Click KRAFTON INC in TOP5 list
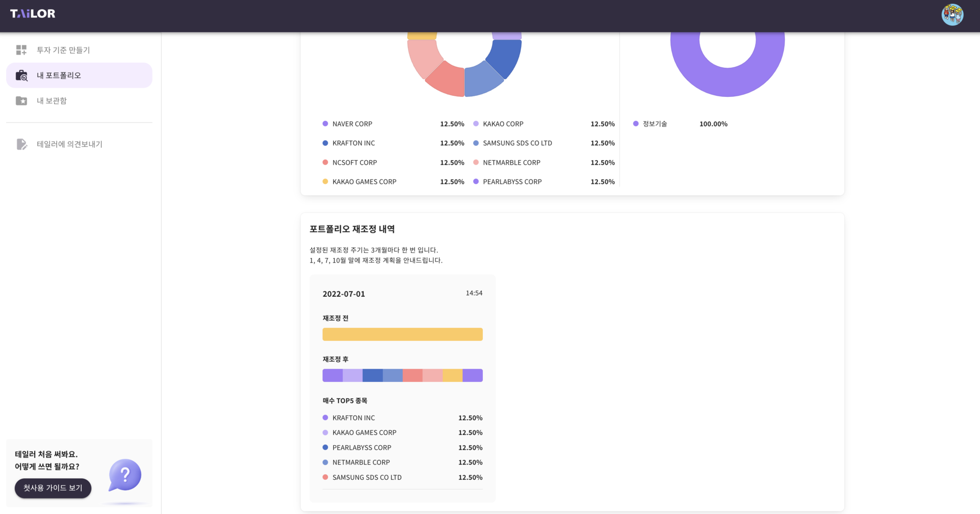Image resolution: width=980 pixels, height=514 pixels. pyautogui.click(x=354, y=418)
